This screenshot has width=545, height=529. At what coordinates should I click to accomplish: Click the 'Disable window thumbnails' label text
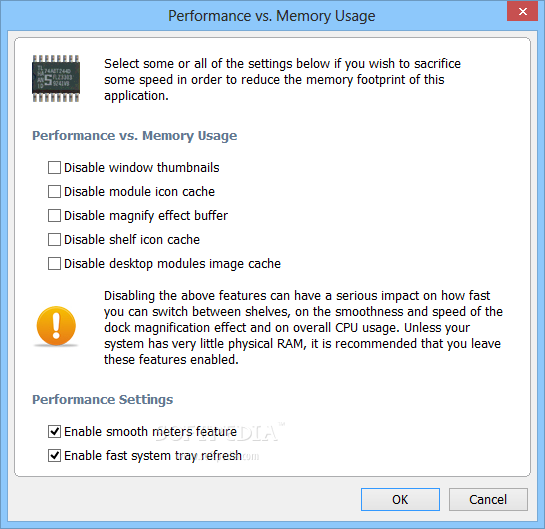[x=142, y=168]
